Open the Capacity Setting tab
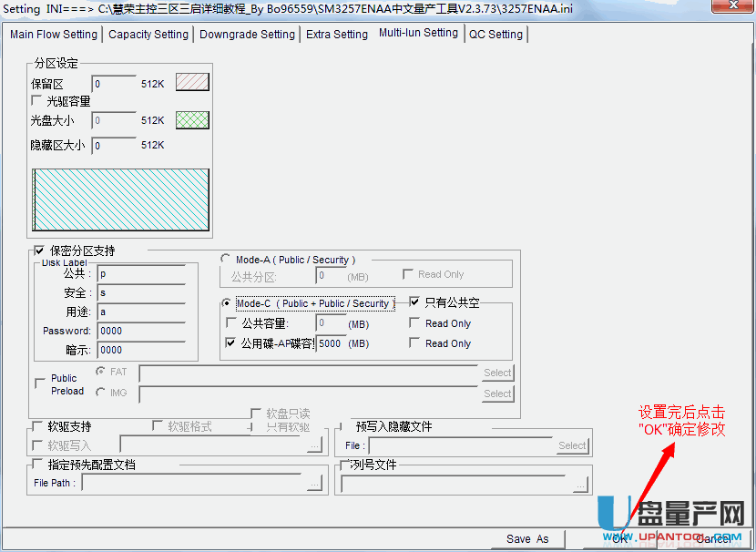Image resolution: width=756 pixels, height=552 pixels. tap(148, 35)
